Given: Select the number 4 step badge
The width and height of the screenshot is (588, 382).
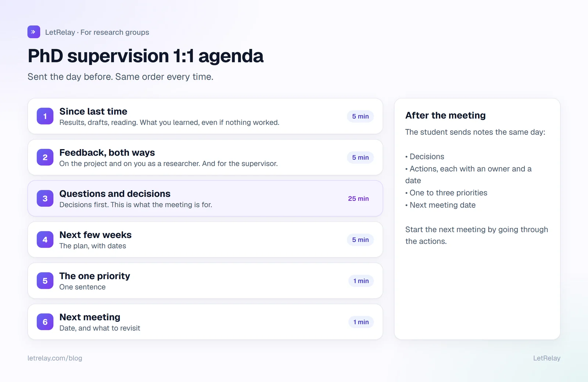Looking at the screenshot, I should [45, 239].
